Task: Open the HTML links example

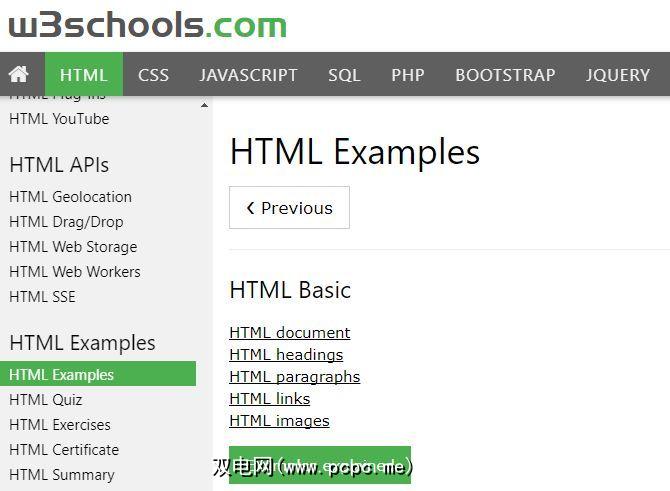Action: pos(270,399)
